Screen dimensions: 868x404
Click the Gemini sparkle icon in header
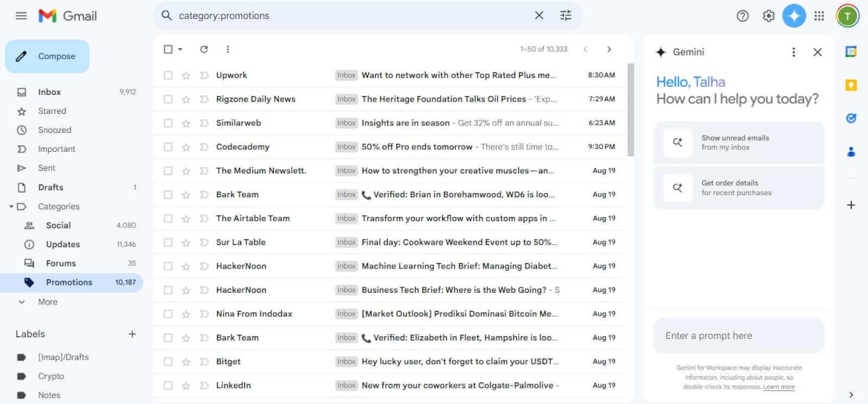pyautogui.click(x=794, y=15)
